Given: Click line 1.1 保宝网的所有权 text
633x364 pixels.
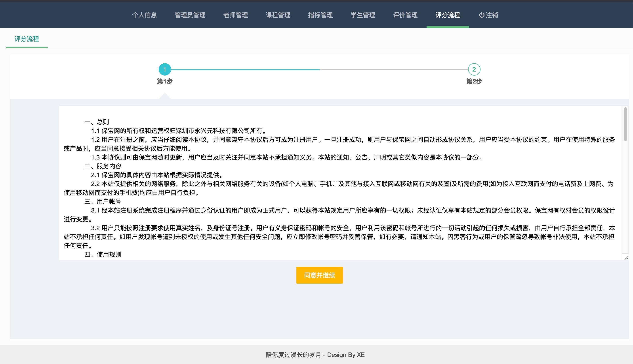Looking at the screenshot, I should [179, 131].
